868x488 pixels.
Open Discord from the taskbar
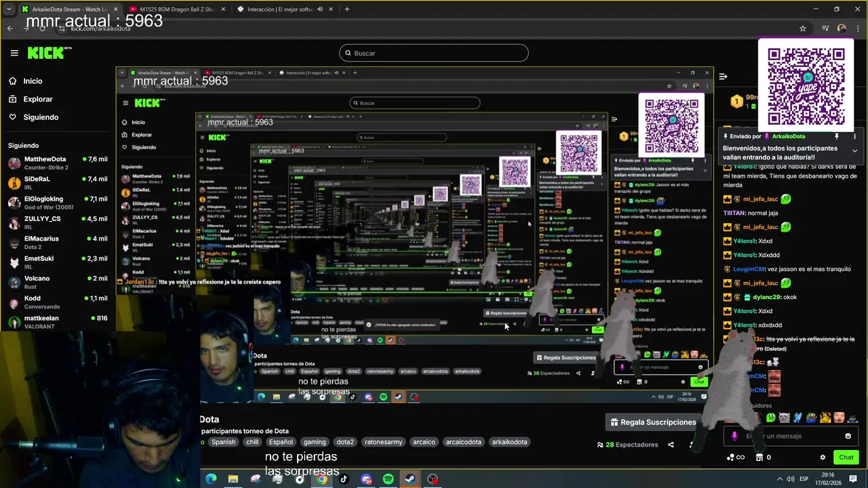[366, 479]
